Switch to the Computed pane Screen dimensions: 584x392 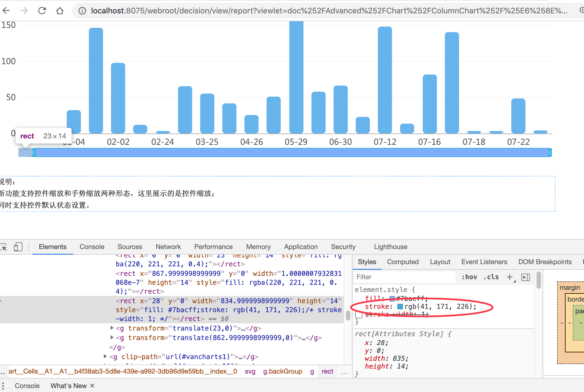[x=403, y=262]
